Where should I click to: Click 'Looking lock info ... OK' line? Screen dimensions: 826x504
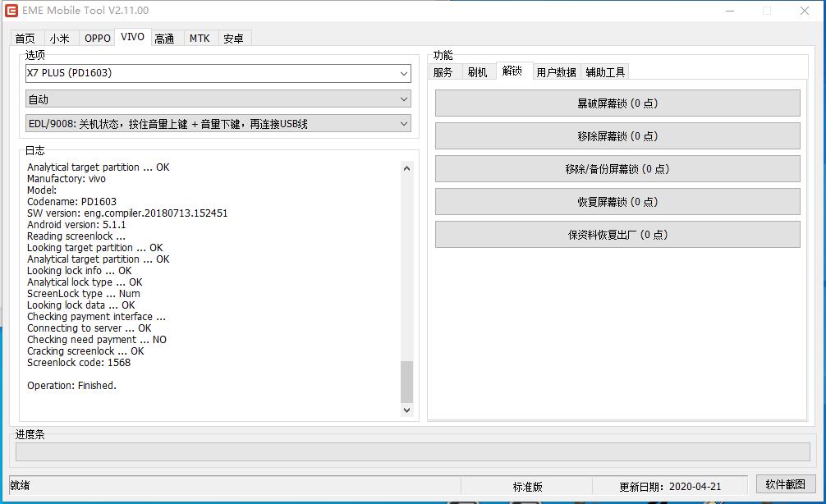80,271
